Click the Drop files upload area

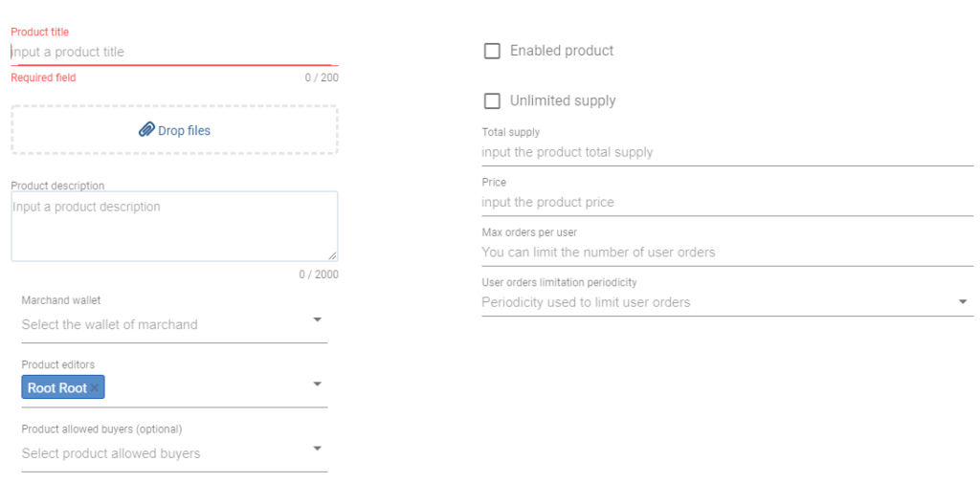(175, 130)
